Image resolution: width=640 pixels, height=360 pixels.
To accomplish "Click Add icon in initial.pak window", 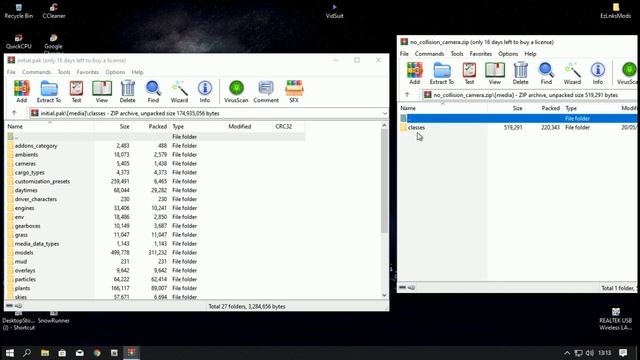I will coord(22,91).
